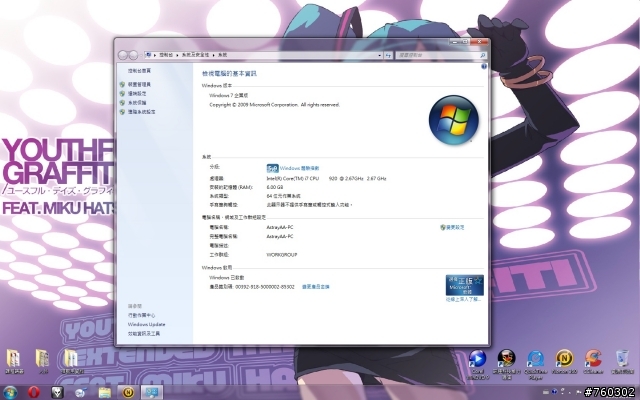
Task: Click the Windows Experience Index score badge
Action: pyautogui.click(x=272, y=168)
